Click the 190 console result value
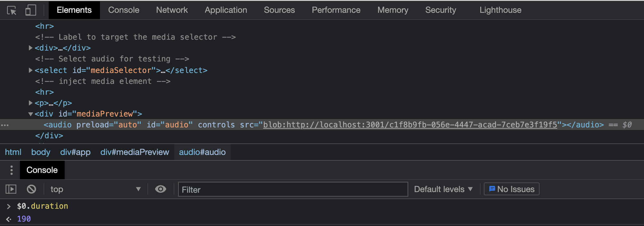644x226 pixels. [x=24, y=219]
